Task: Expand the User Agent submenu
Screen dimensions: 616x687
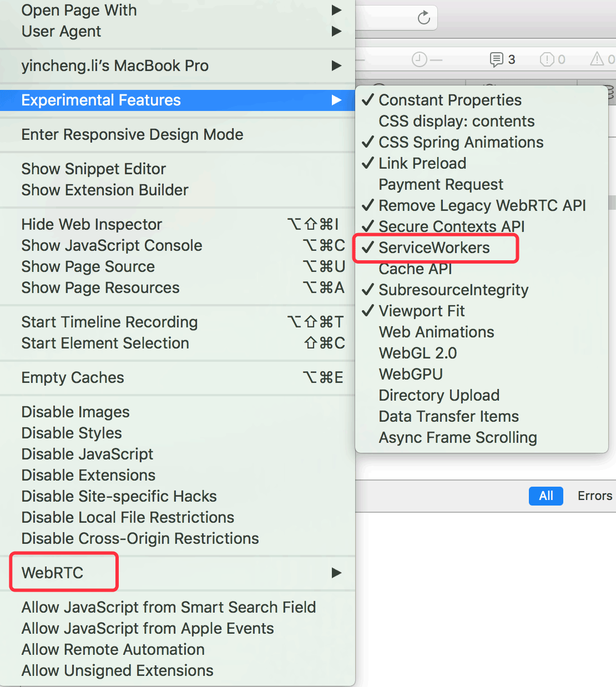Action: tap(178, 31)
